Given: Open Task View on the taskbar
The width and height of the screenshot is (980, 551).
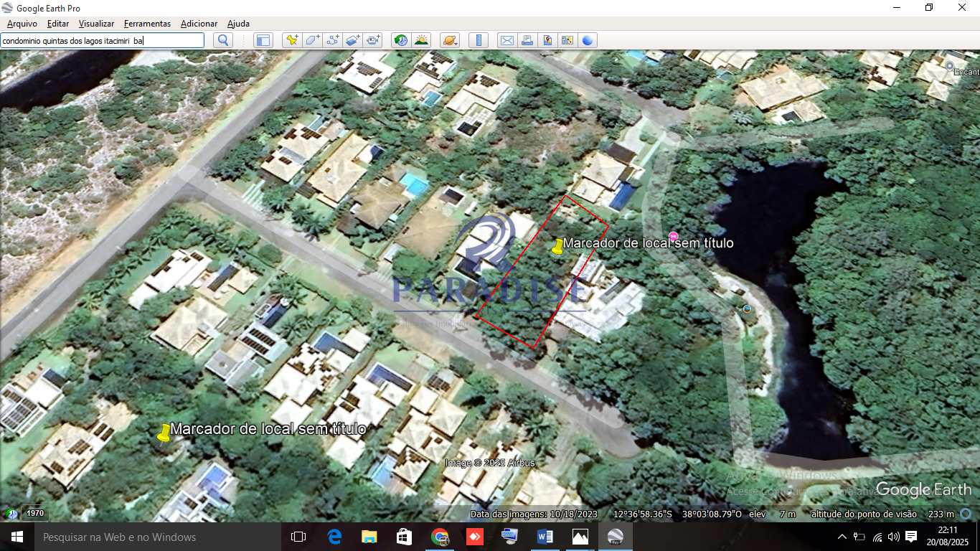Looking at the screenshot, I should click(x=298, y=537).
